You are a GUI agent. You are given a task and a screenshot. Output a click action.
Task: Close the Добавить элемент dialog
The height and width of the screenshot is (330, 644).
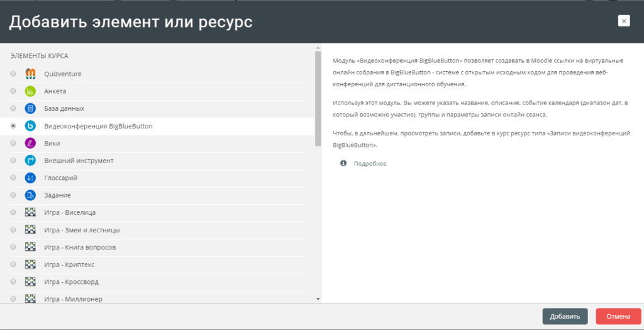tap(624, 21)
